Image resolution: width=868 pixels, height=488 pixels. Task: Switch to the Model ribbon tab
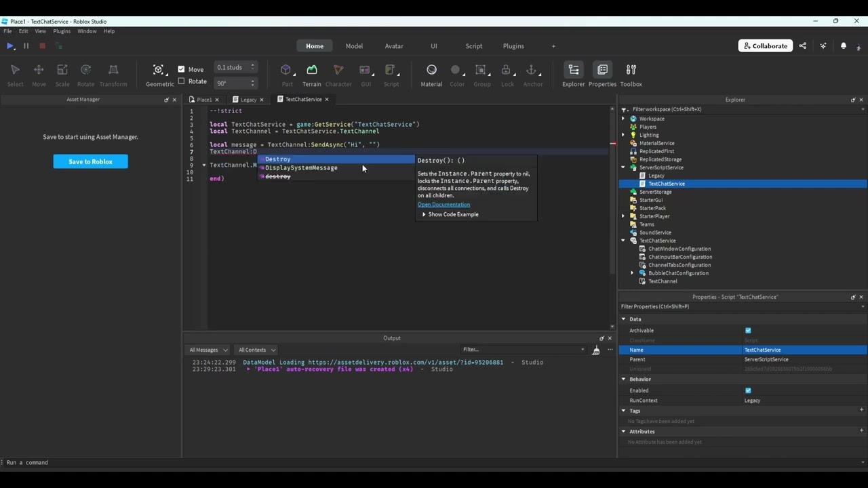click(x=354, y=46)
